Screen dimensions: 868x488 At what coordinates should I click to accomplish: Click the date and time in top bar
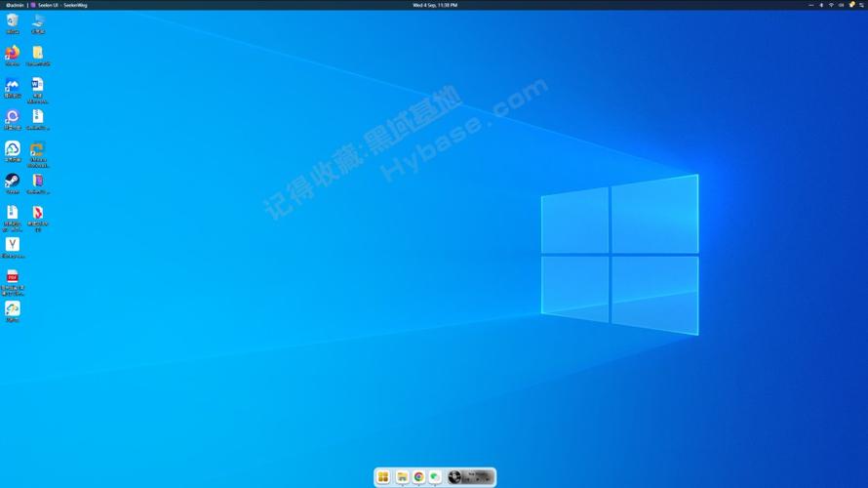435,5
